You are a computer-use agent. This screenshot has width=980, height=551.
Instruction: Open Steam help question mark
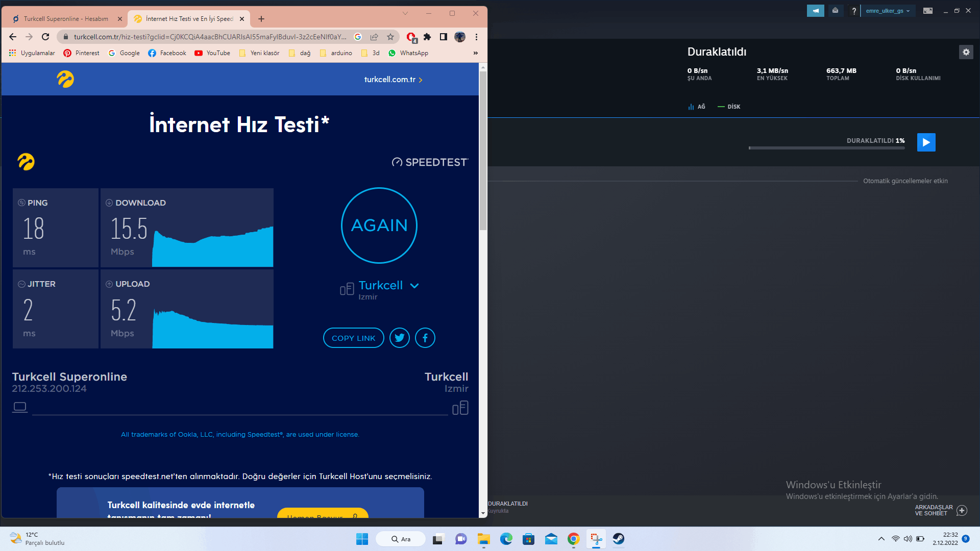(x=854, y=11)
